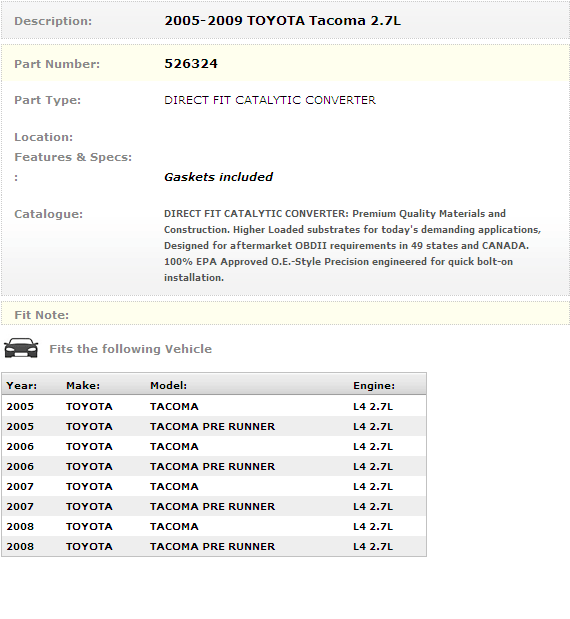Viewport: 570px width, 619px height.
Task: Click the Engine column header
Action: tap(374, 385)
